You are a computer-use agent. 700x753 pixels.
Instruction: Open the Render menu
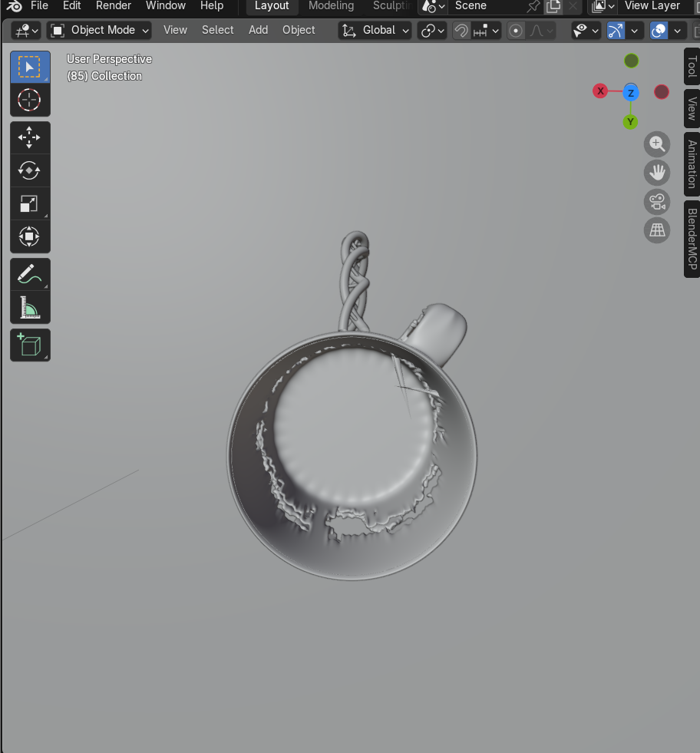(x=113, y=6)
